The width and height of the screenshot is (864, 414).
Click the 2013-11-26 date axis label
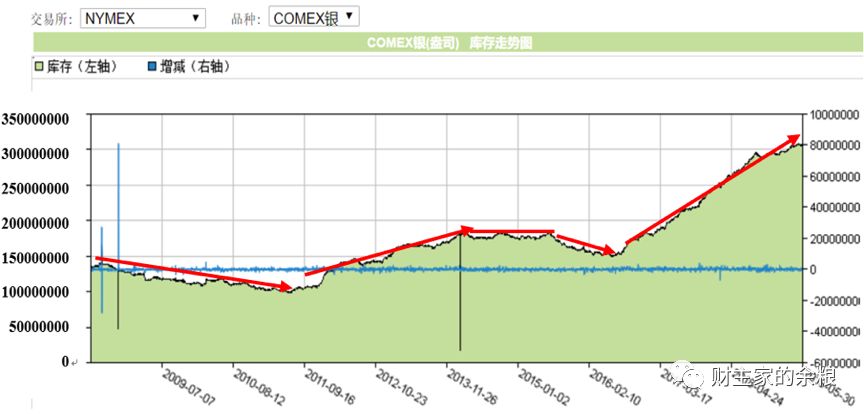pyautogui.click(x=472, y=385)
